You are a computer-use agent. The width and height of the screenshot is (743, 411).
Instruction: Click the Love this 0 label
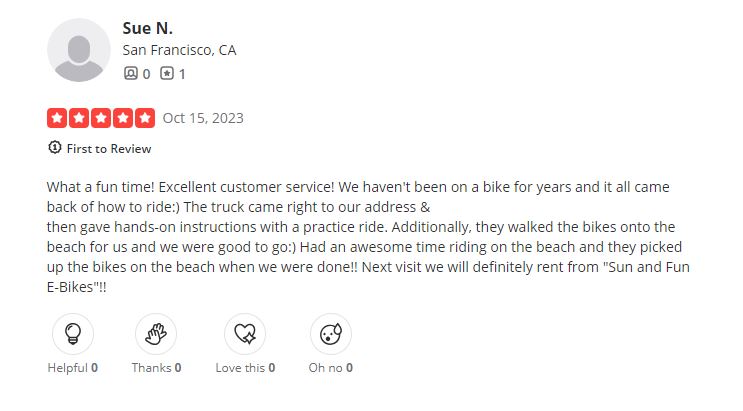245,368
